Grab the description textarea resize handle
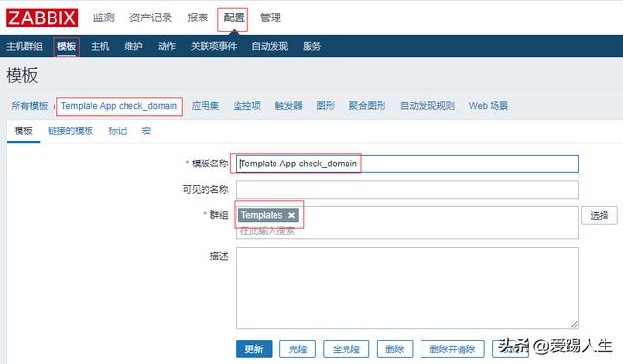 click(x=574, y=325)
